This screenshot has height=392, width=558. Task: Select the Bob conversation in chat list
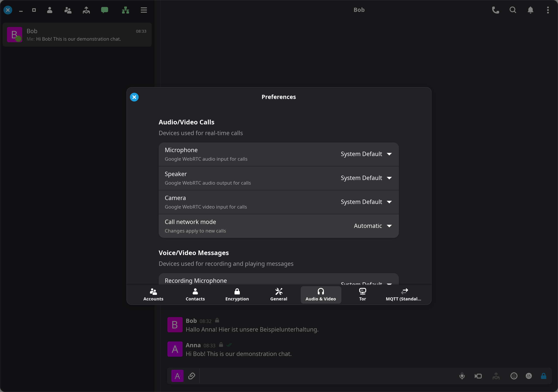(x=77, y=35)
